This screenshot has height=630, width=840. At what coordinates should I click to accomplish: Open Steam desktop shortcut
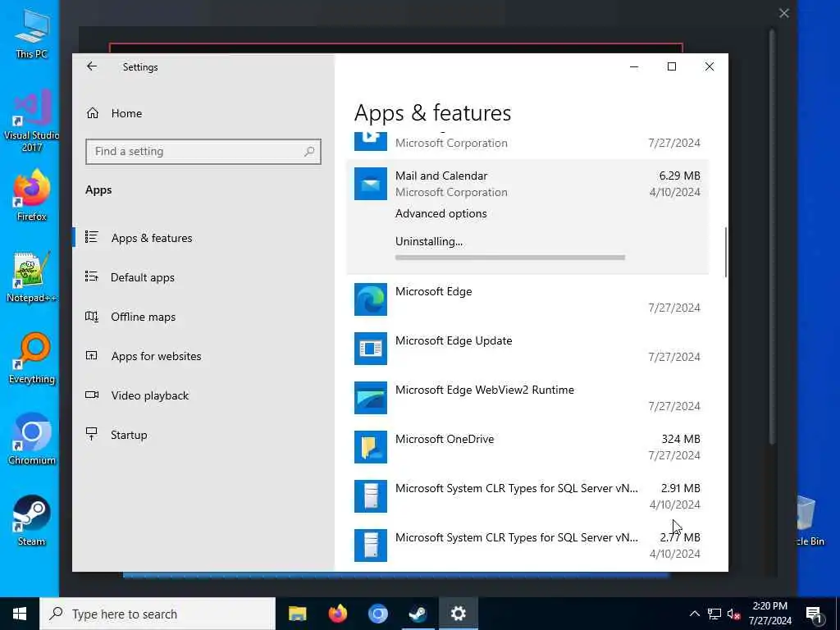click(x=31, y=520)
